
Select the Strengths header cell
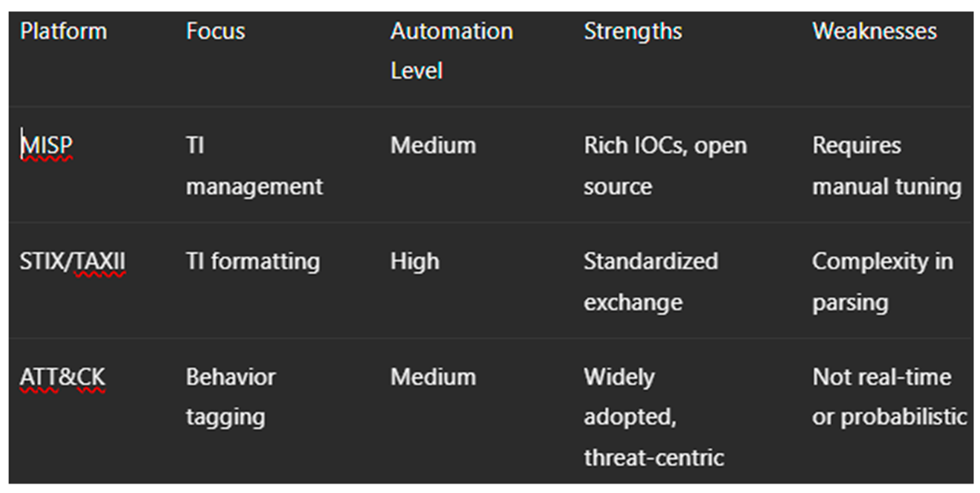tap(633, 32)
